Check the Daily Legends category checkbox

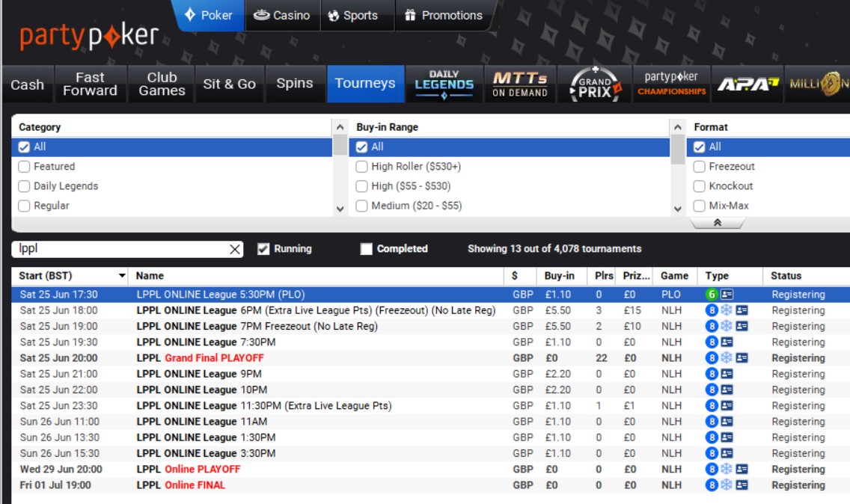[x=24, y=186]
